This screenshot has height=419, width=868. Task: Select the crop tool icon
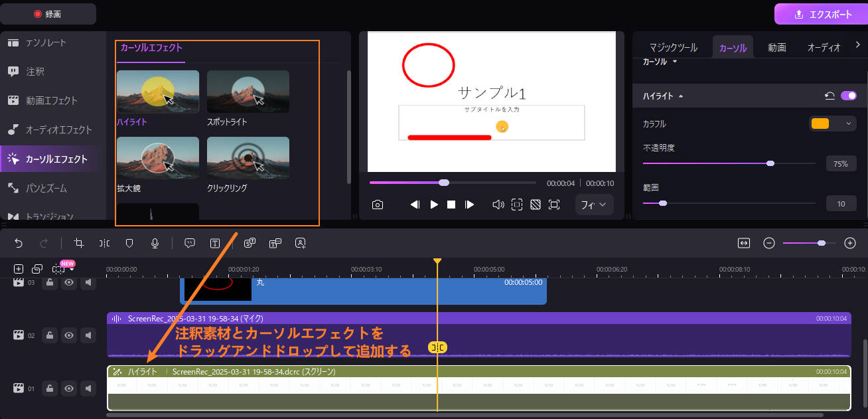(79, 243)
